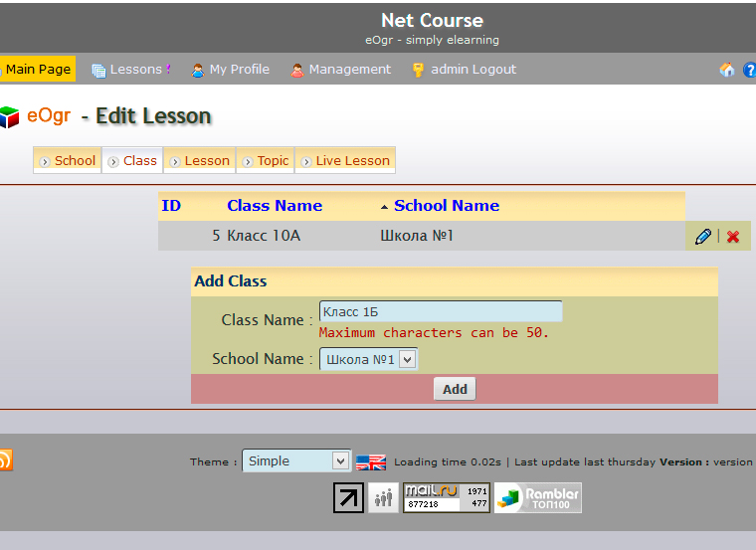Click the orange RSS feed icon

coord(5,459)
